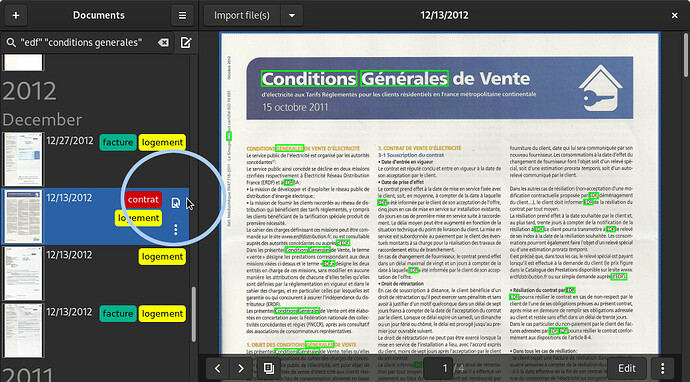Screen dimensions: 690x382
Task: Open the three-dot menu on selected contrat document
Action: (176, 229)
